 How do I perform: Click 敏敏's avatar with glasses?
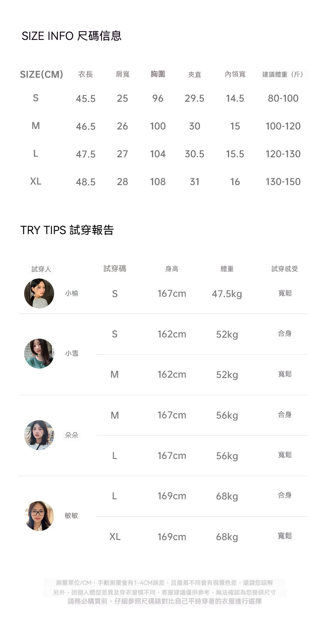click(x=39, y=516)
